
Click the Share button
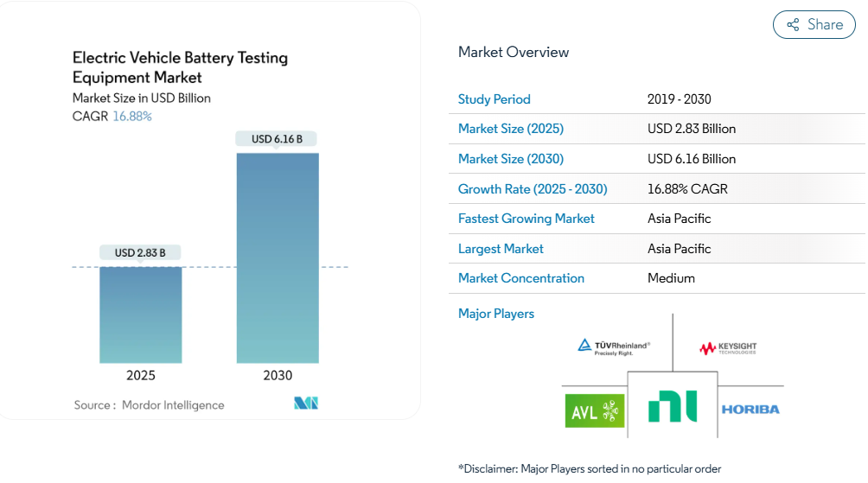(x=814, y=25)
